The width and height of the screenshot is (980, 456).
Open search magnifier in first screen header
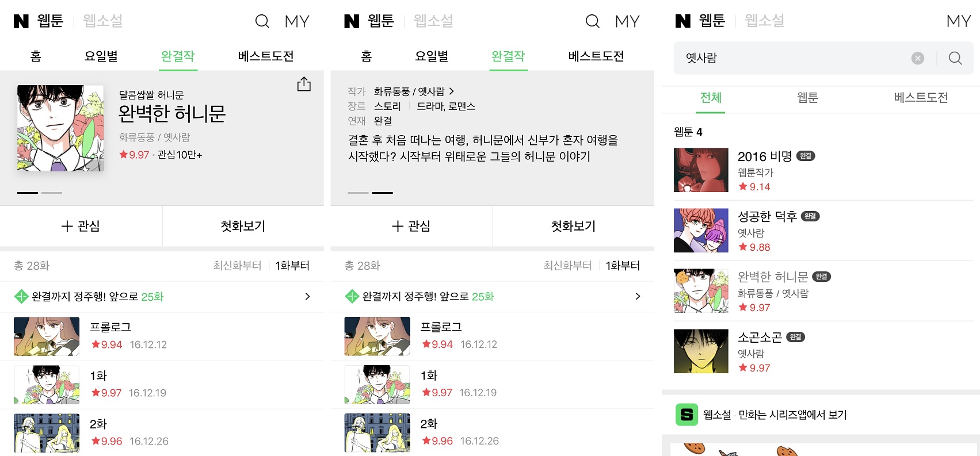(x=262, y=21)
